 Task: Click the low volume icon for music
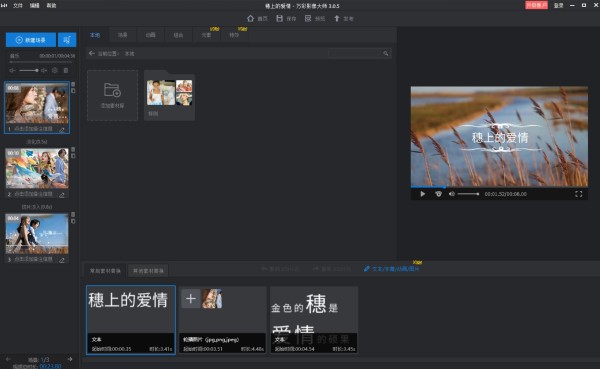click(x=13, y=70)
